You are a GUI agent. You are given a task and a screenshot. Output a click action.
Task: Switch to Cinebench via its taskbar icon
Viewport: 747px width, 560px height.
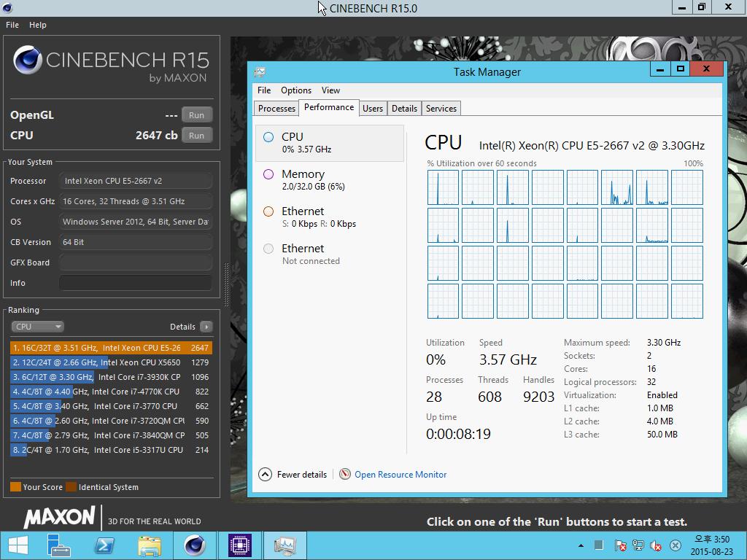[194, 545]
